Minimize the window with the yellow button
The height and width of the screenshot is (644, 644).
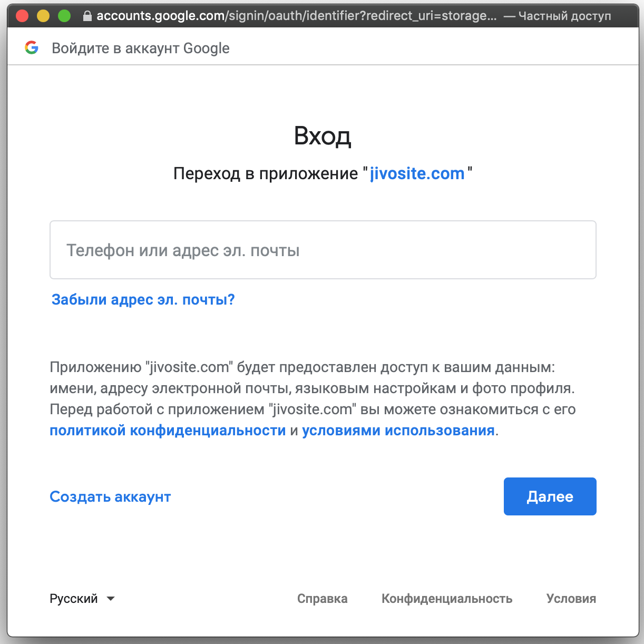43,16
